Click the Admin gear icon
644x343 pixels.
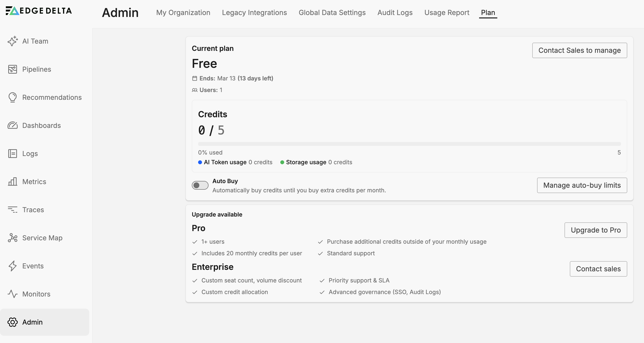[13, 322]
